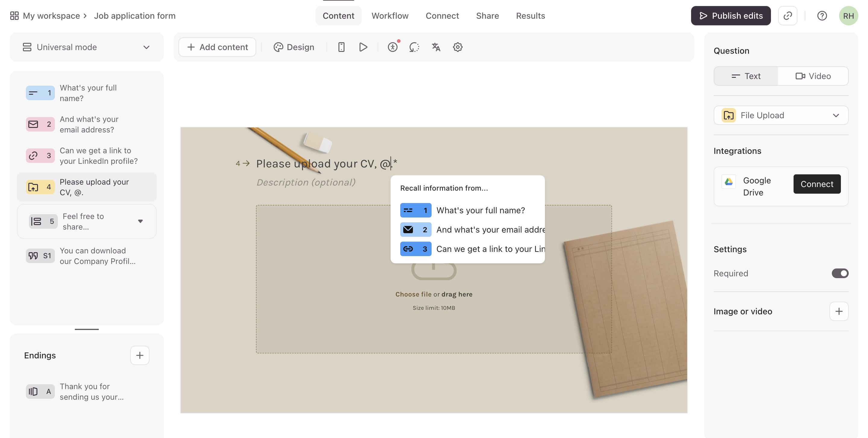Image resolution: width=868 pixels, height=438 pixels.
Task: Open form settings gear icon
Action: point(457,47)
